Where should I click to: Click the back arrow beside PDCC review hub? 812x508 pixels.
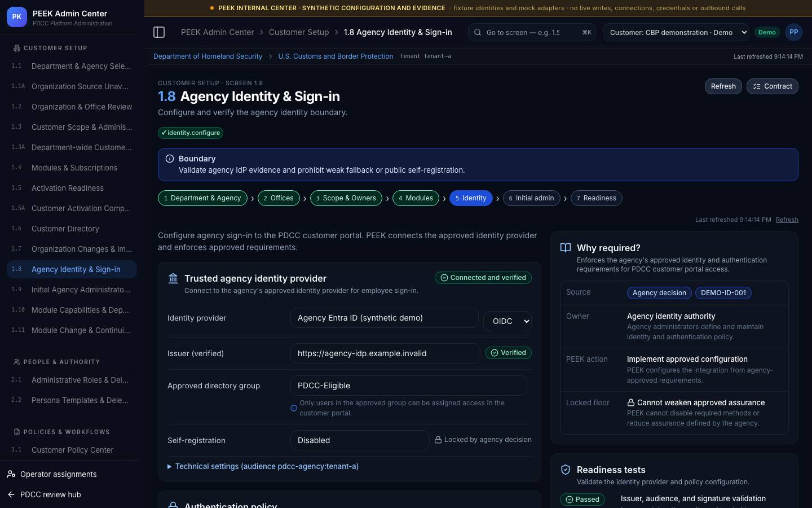(11, 494)
